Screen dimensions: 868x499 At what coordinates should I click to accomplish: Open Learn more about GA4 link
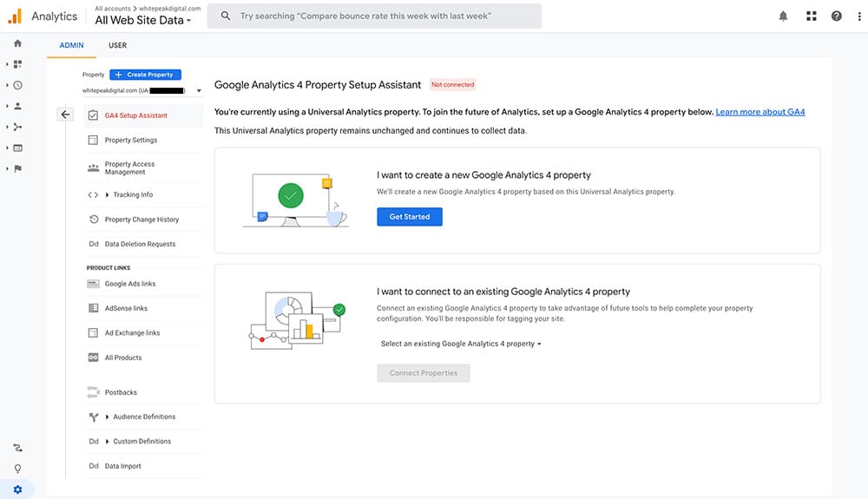[x=760, y=112]
